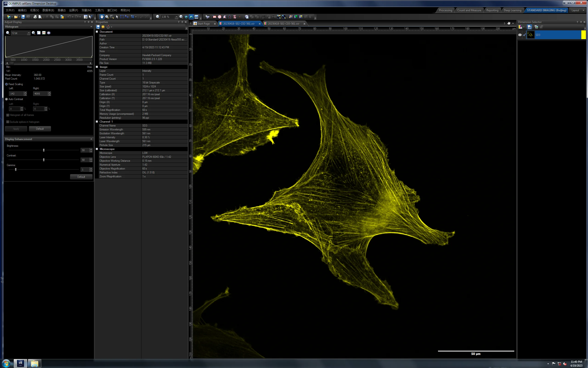Collapse the Image properties group
This screenshot has height=368, width=588.
click(97, 67)
